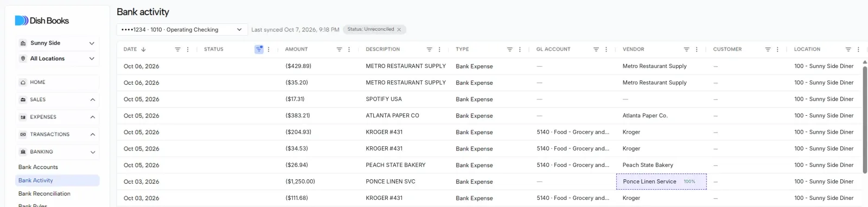Edit the Ponce Linen Service vendor cell
Image resolution: width=868 pixels, height=207 pixels.
[661, 181]
